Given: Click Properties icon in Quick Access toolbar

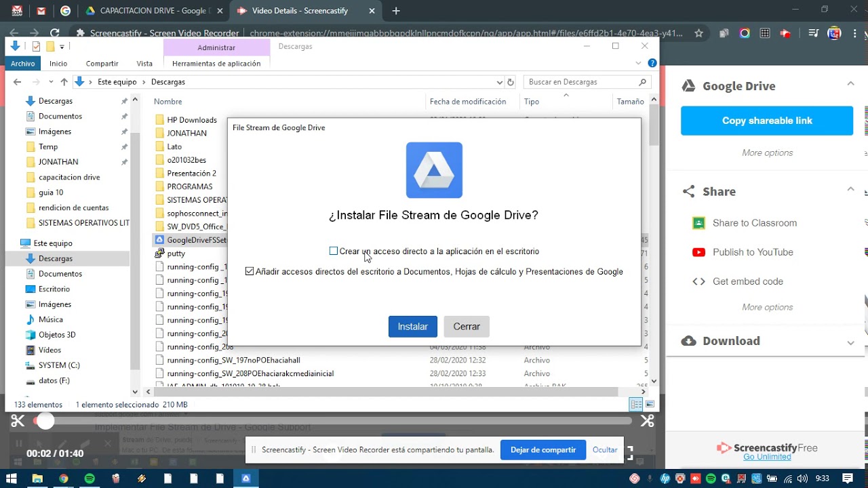Looking at the screenshot, I should tap(37, 47).
